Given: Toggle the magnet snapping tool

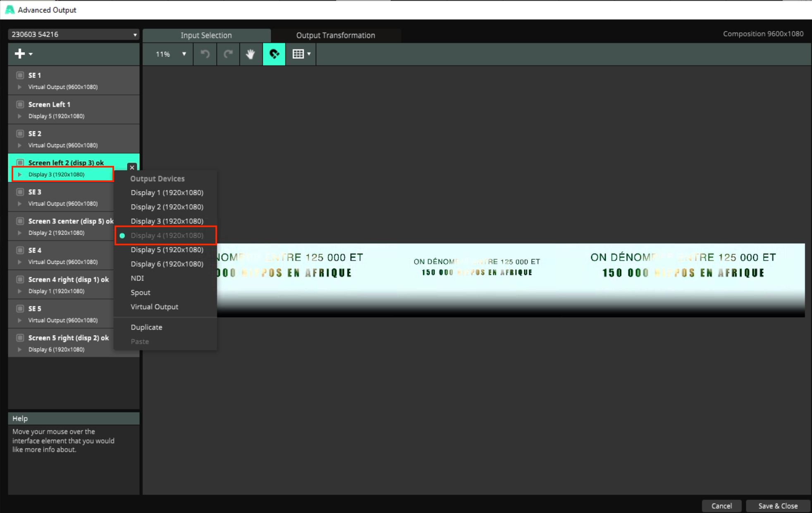Looking at the screenshot, I should pos(274,54).
